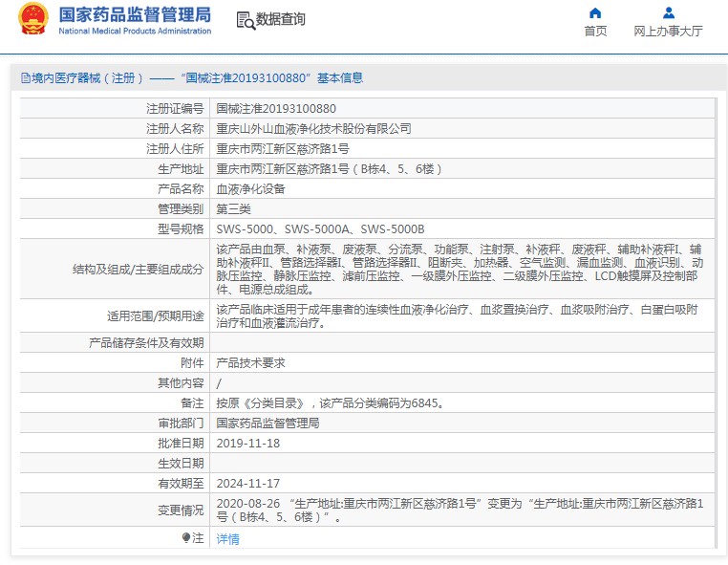Image resolution: width=728 pixels, height=565 pixels.
Task: Click model specification SWS-5000、SWS-5000A、SWS-5000B
Action: pyautogui.click(x=320, y=229)
